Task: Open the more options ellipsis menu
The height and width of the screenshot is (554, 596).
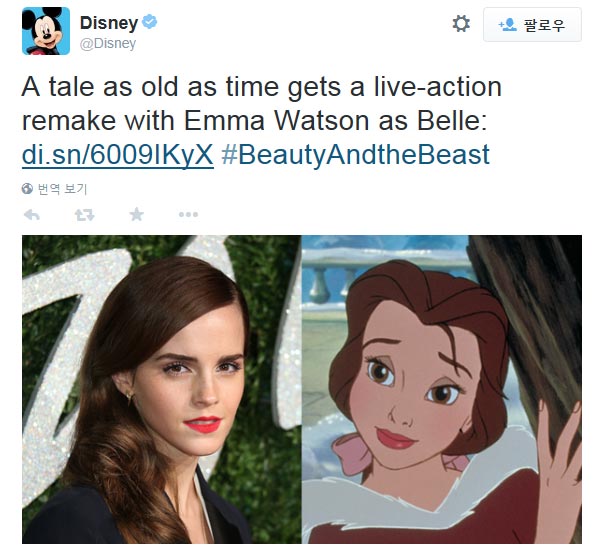Action: point(188,215)
